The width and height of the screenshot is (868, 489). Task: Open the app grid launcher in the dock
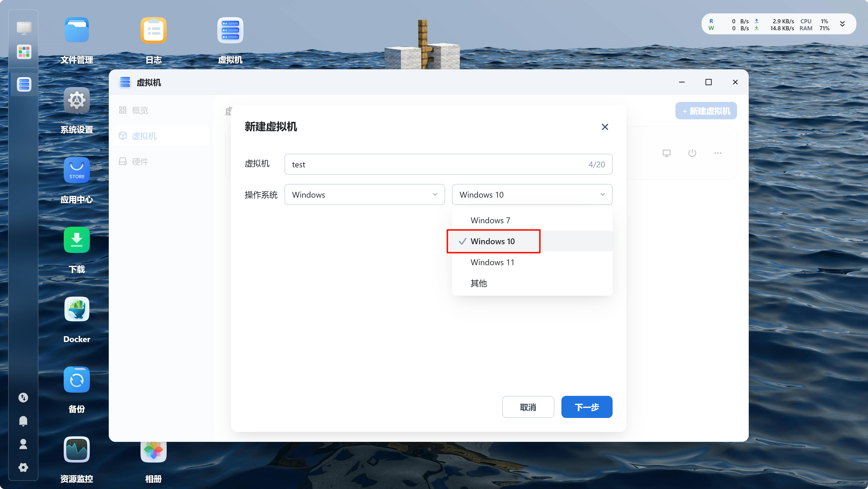(x=24, y=52)
